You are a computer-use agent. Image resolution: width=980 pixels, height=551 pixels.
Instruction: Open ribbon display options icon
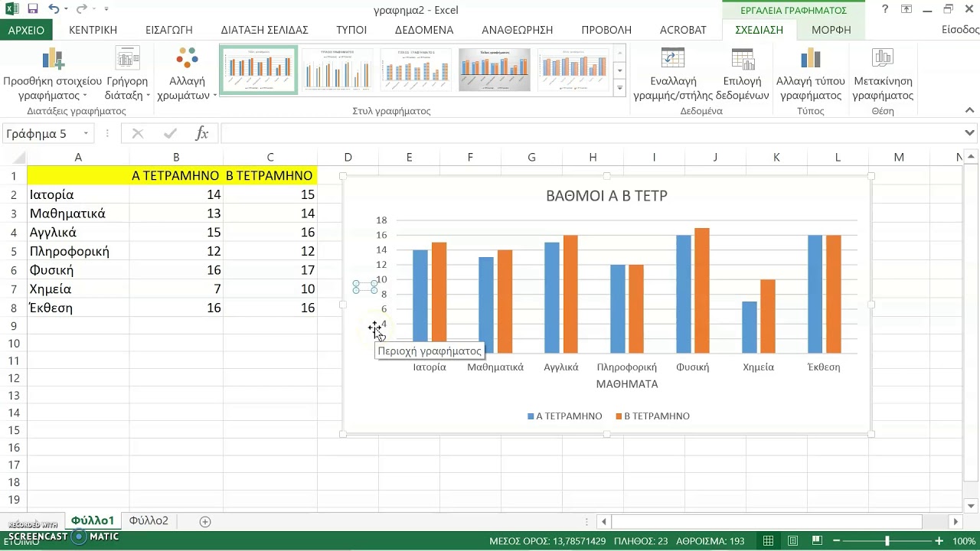click(x=906, y=9)
